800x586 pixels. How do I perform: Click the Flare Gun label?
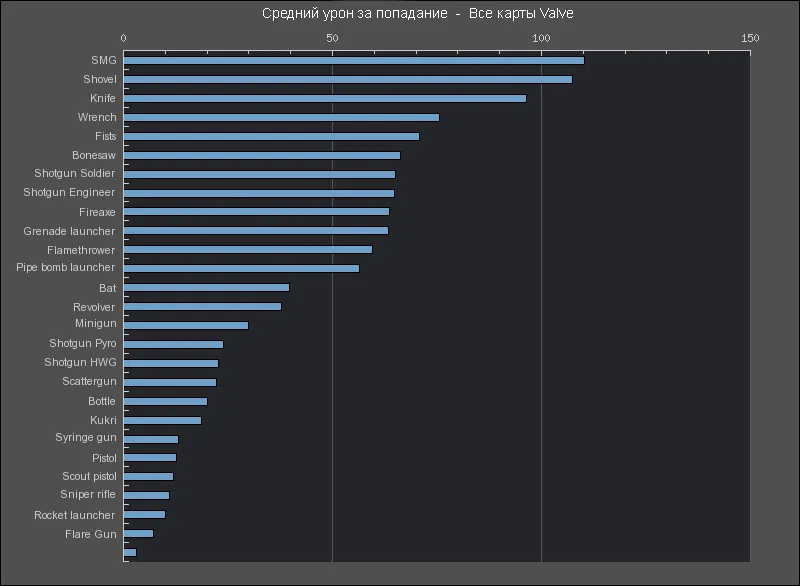point(91,534)
